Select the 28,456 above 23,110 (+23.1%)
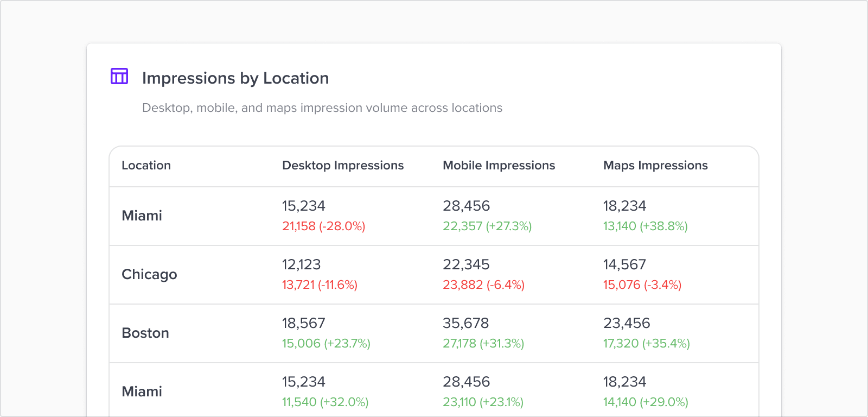 (467, 382)
